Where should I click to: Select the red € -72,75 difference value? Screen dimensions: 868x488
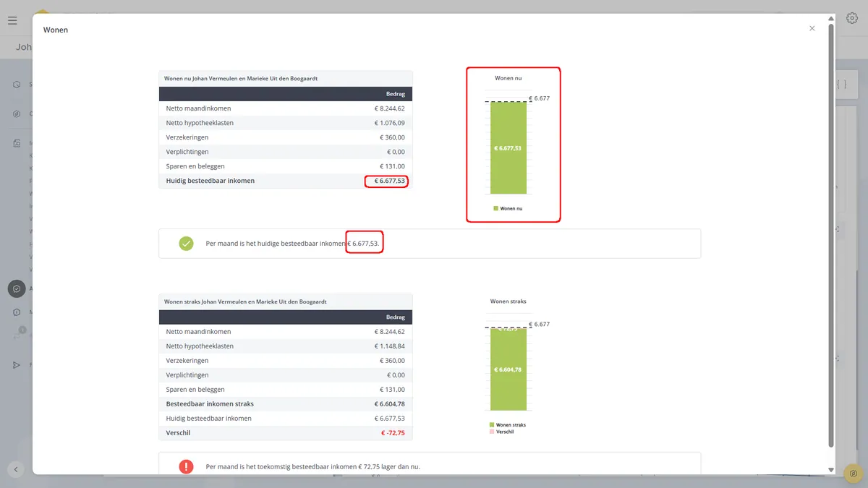pyautogui.click(x=393, y=433)
